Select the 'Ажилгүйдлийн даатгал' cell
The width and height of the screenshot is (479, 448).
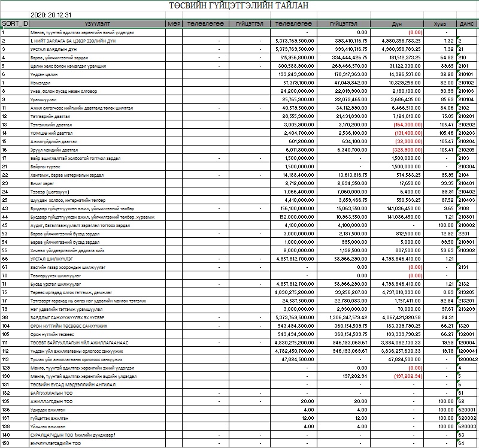tap(54, 141)
